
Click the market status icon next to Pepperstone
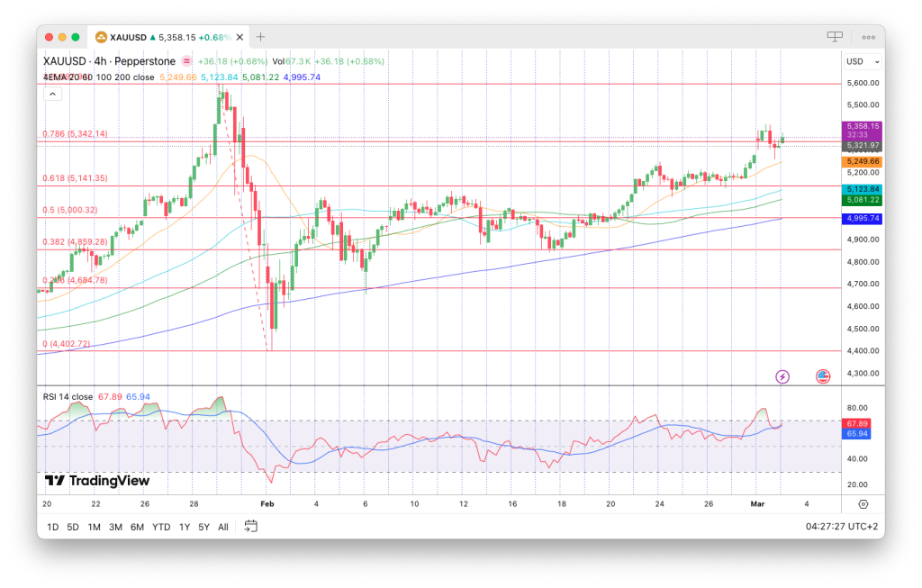[x=186, y=60]
